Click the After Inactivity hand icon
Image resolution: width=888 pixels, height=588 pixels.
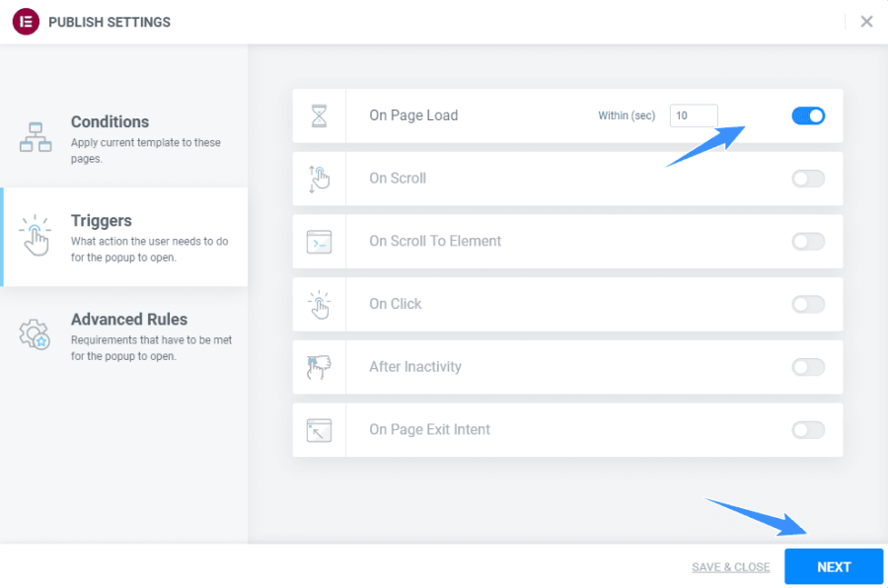coord(320,368)
